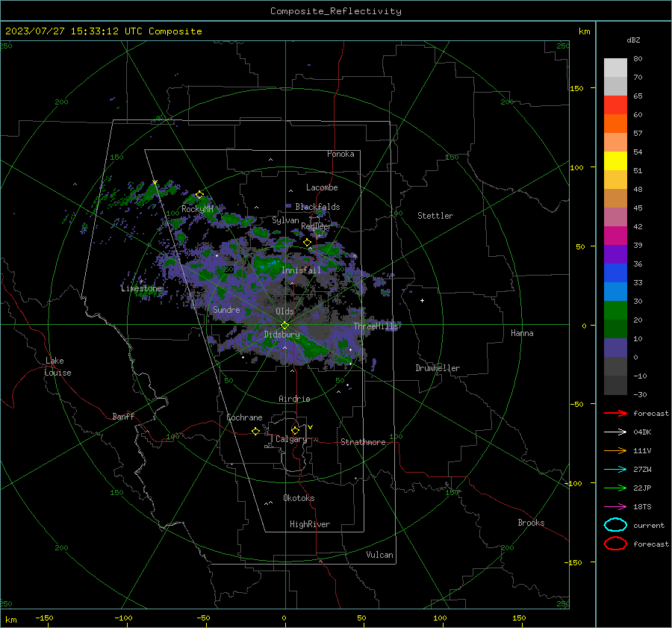Click the Lake Louise label
Image resolution: width=672 pixels, height=628 pixels.
57,367
